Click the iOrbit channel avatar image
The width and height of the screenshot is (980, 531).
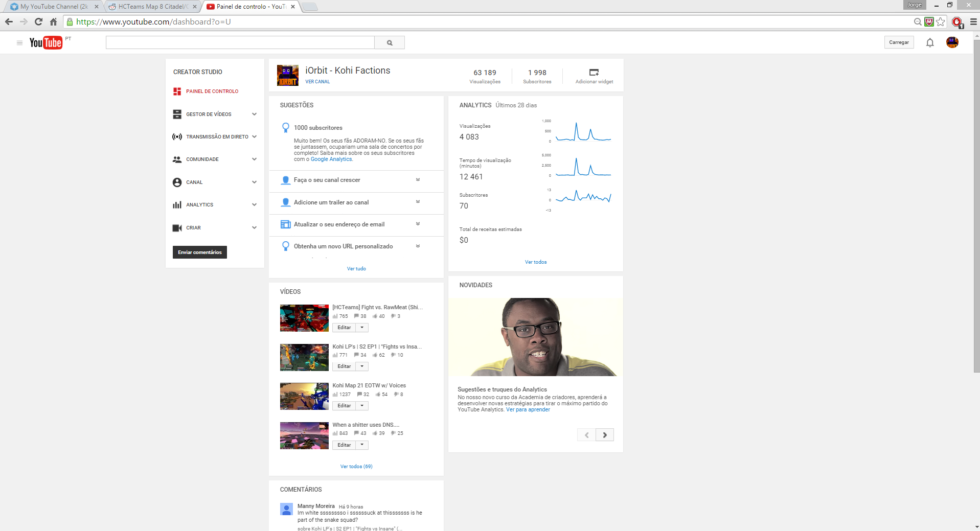(288, 75)
